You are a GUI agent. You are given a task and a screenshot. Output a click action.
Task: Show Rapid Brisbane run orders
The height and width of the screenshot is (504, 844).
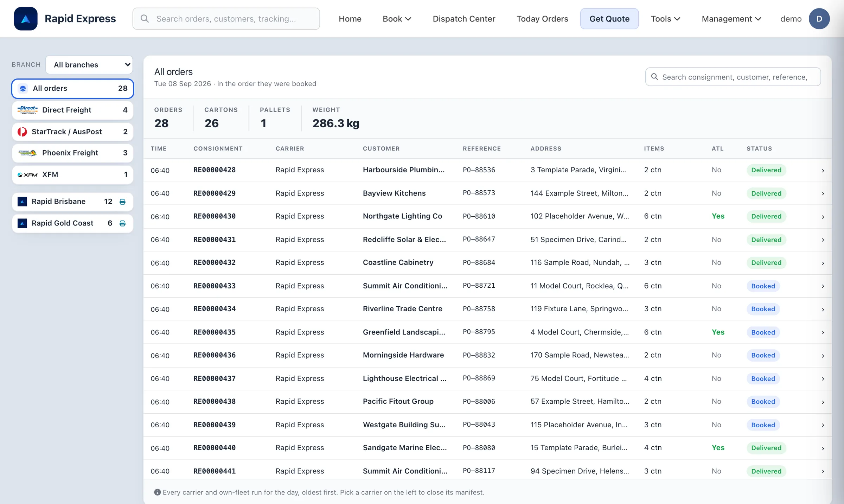point(72,202)
